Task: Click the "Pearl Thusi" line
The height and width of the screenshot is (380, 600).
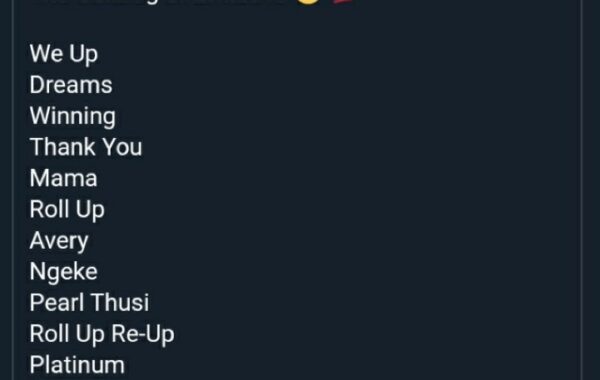Action: click(x=89, y=303)
